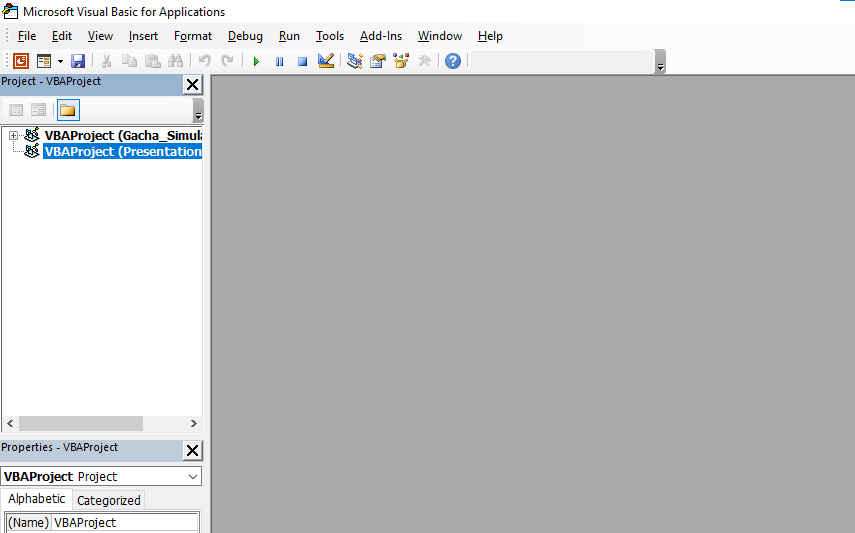Click the Undo arrow icon
The width and height of the screenshot is (855, 533).
(x=204, y=61)
